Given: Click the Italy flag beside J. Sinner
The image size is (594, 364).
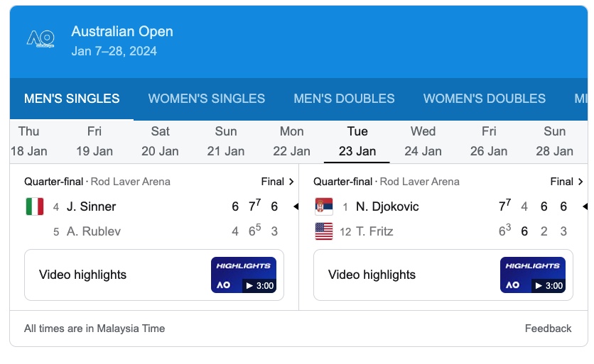Looking at the screenshot, I should [35, 206].
